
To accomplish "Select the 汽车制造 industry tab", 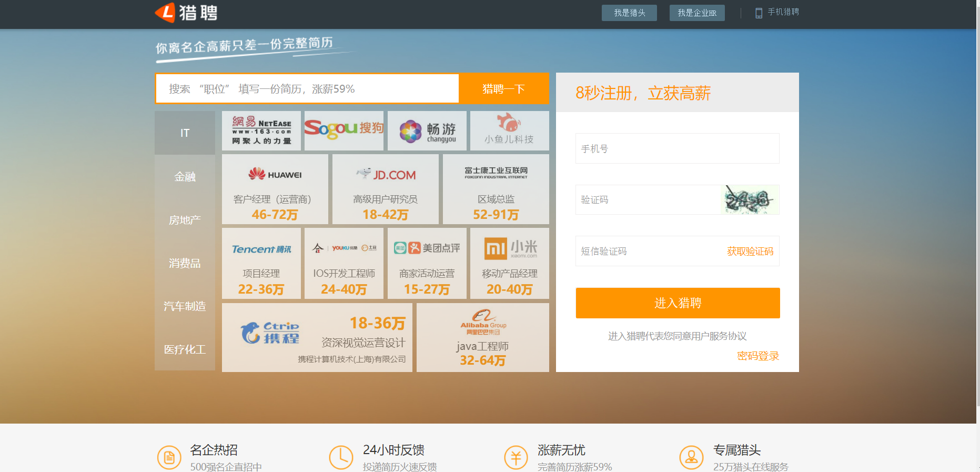I will click(x=185, y=306).
